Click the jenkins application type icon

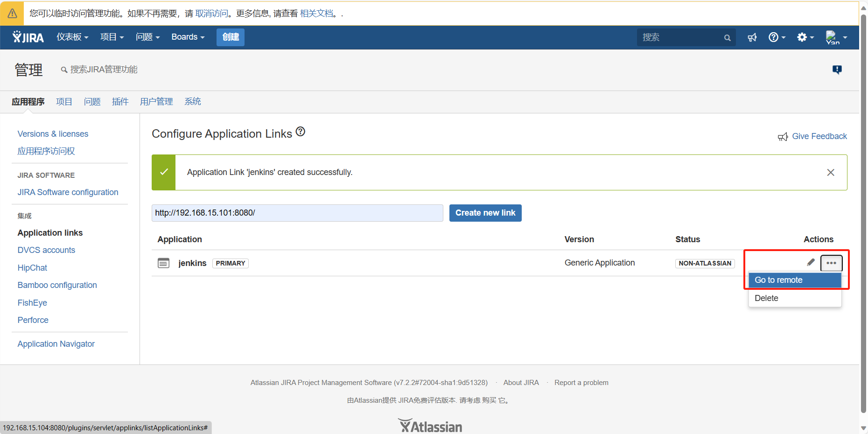click(163, 263)
